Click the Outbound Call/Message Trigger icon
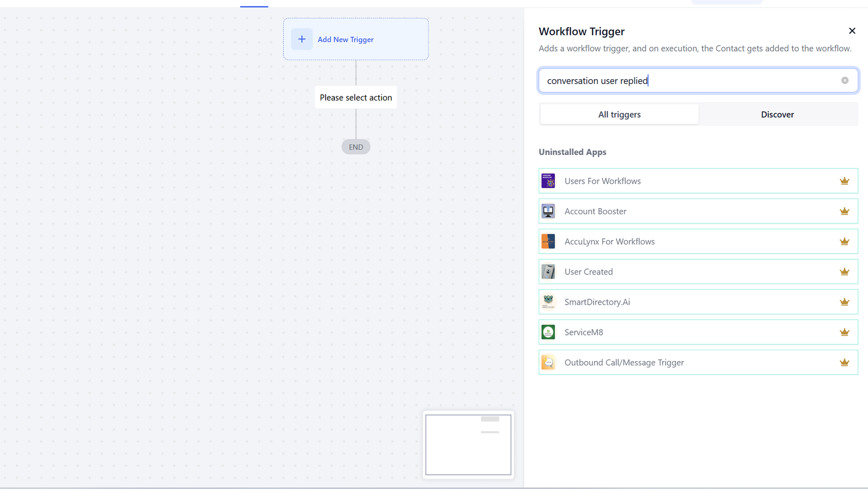Viewport: 868px width, 489px height. (x=548, y=362)
